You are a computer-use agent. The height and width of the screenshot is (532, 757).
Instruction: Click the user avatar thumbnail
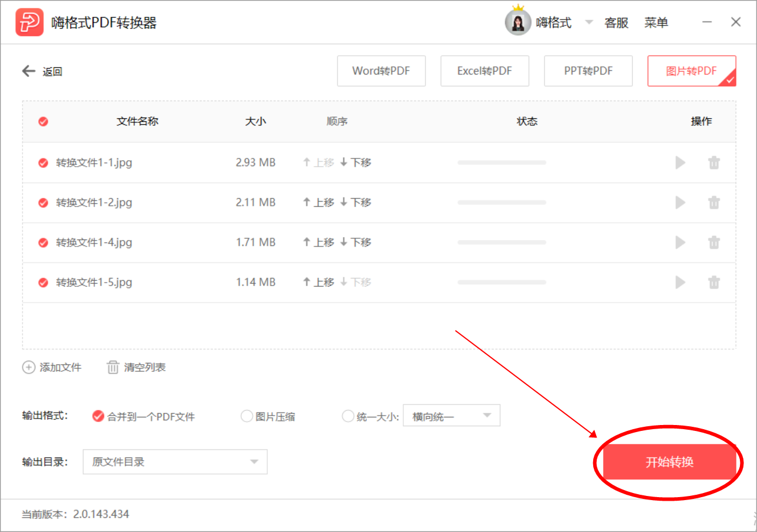518,22
